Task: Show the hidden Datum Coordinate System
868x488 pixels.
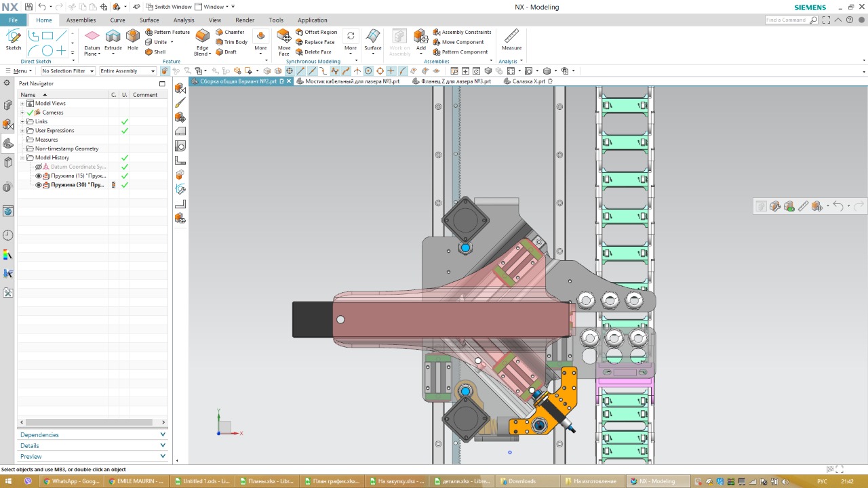Action: [x=39, y=167]
